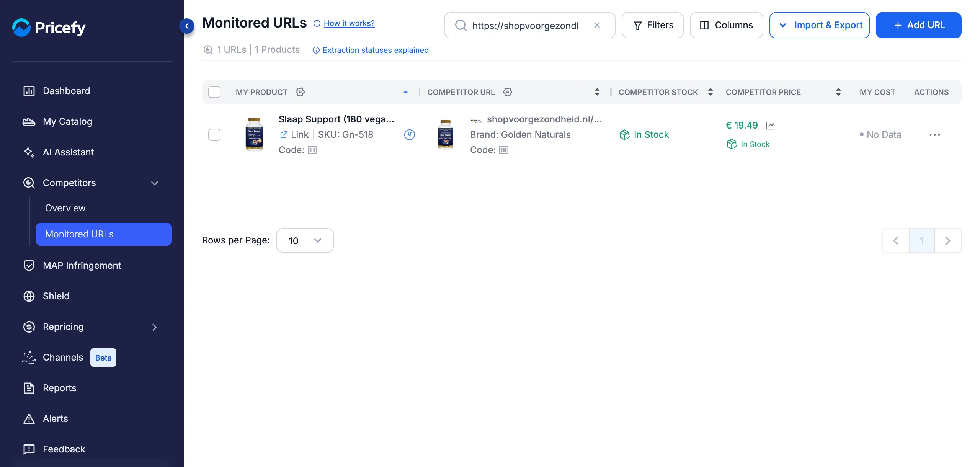Open the product Link

(x=295, y=135)
